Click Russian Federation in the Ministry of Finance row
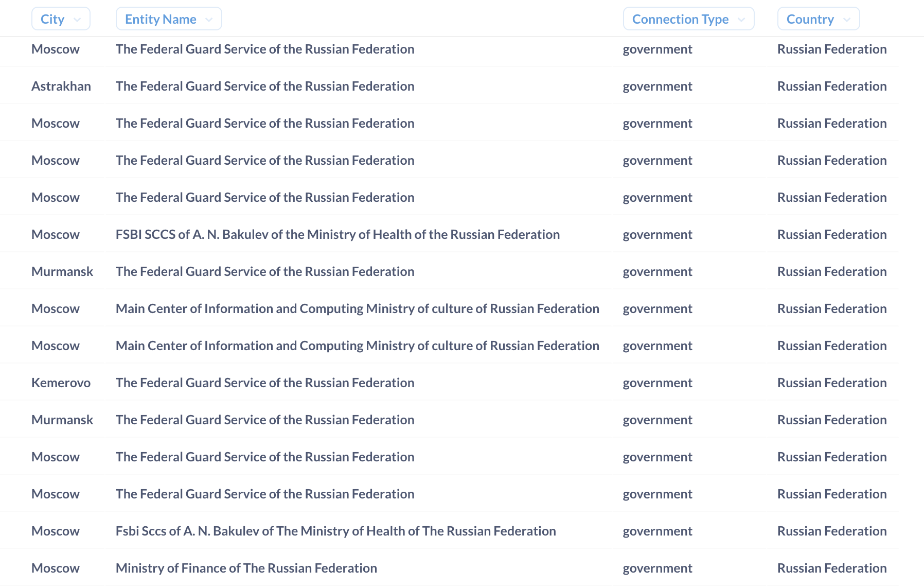Image resolution: width=924 pixels, height=587 pixels. [x=831, y=568]
